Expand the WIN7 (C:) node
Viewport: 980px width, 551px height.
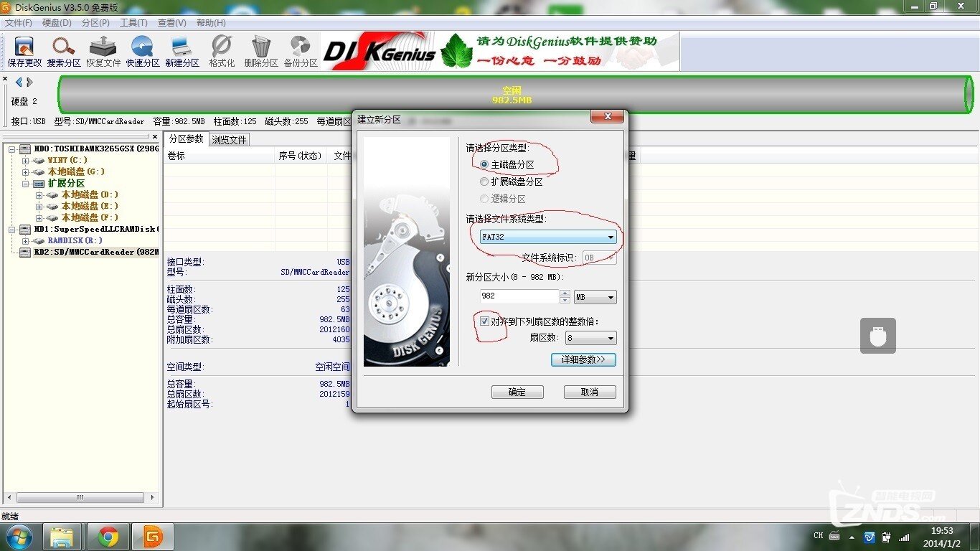click(26, 161)
